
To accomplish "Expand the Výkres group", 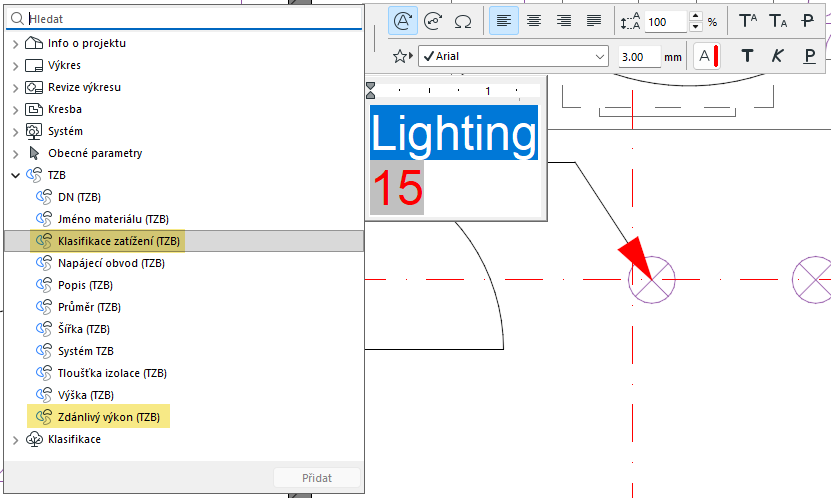I will [15, 66].
